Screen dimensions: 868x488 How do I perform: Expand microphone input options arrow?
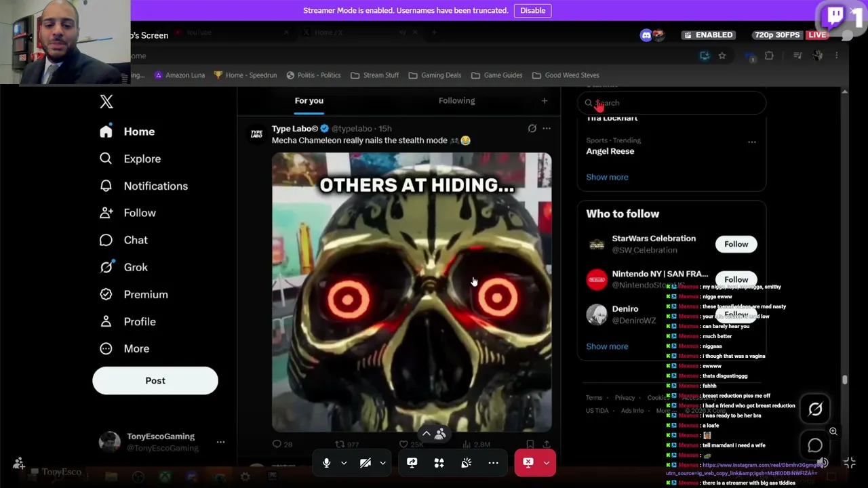[x=344, y=463]
